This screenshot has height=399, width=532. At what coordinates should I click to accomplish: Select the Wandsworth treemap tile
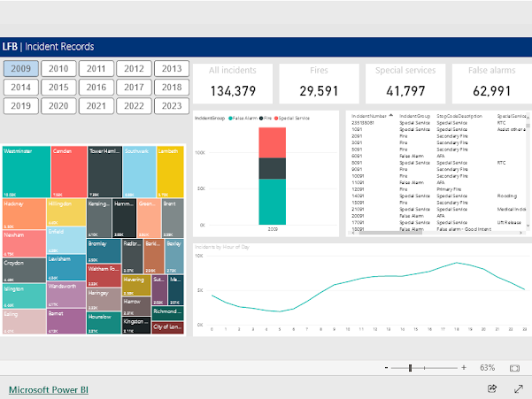66,295
